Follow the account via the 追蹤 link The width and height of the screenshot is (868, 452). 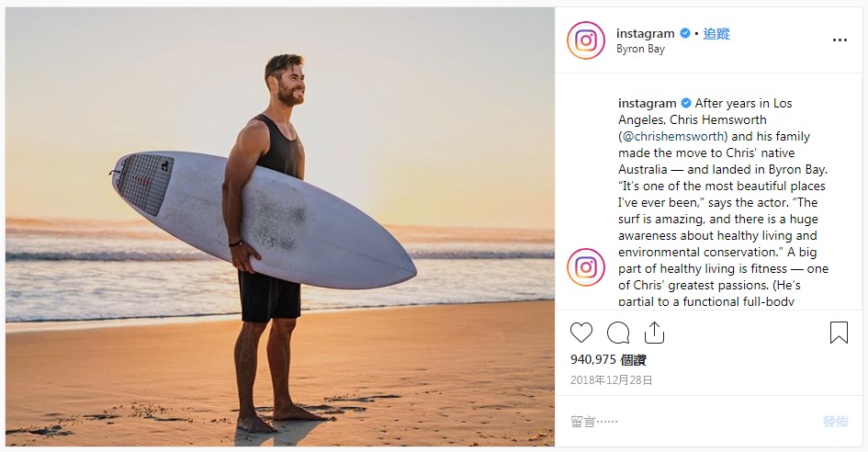pyautogui.click(x=716, y=34)
